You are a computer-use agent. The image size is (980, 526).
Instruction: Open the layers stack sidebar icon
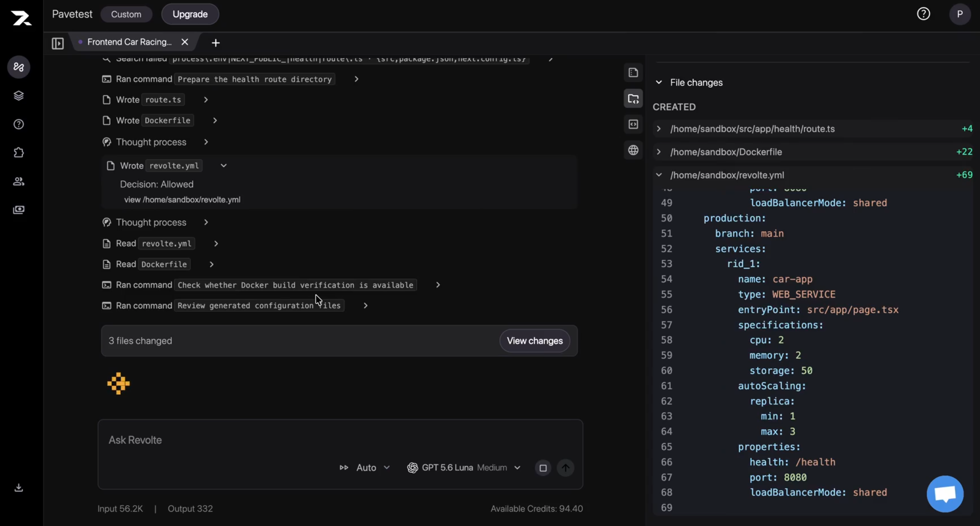[19, 96]
